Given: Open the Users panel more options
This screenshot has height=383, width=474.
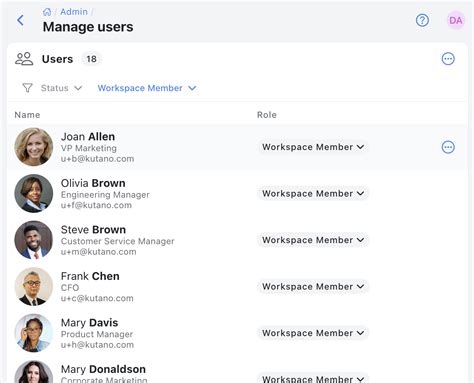Looking at the screenshot, I should click(448, 59).
